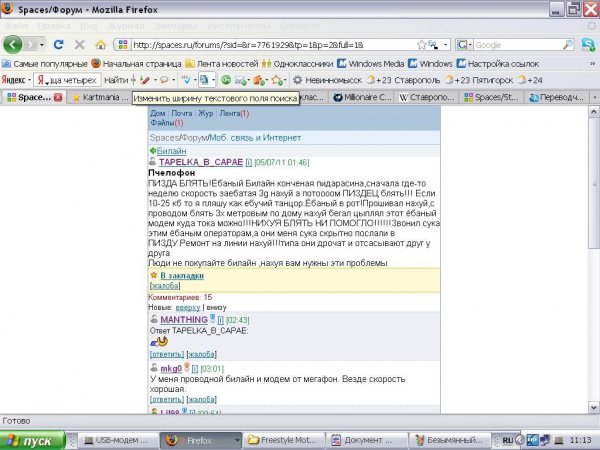Click the red highlighter pencil icon
Image resolution: width=600 pixels, height=450 pixels.
tap(145, 80)
